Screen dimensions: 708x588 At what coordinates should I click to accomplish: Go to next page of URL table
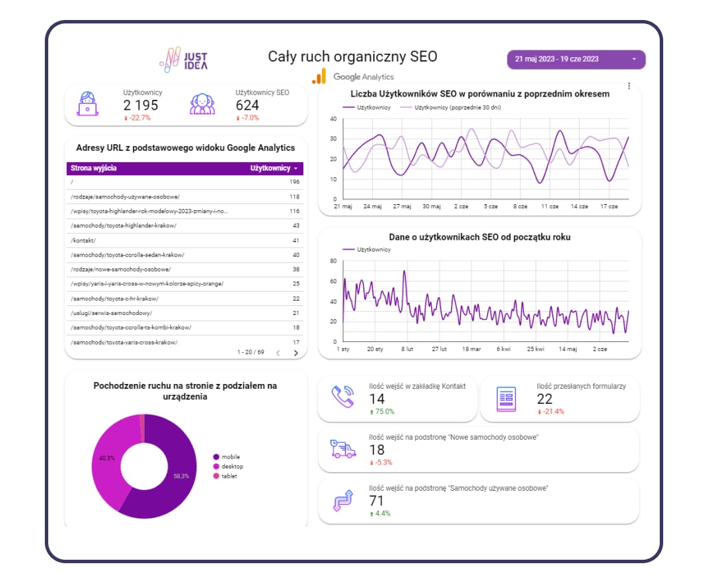296,353
